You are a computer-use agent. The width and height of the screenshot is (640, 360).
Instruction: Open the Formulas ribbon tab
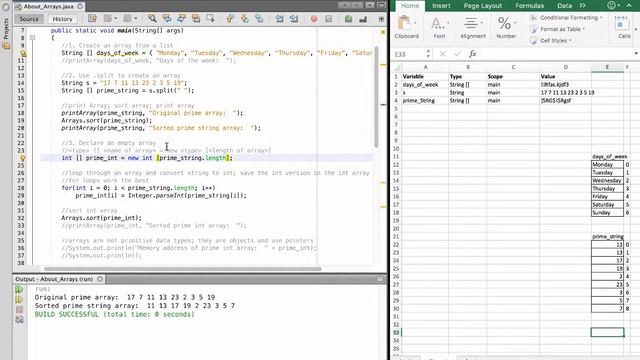pos(529,6)
